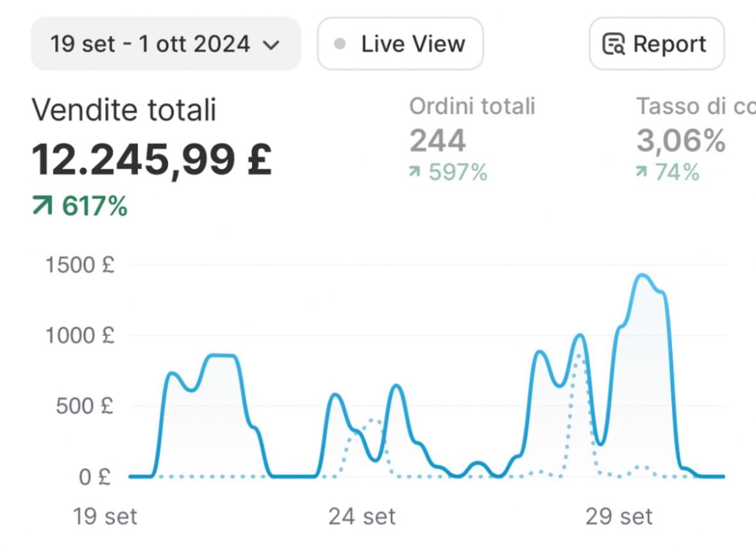
Task: Click the chevron arrow in the date picker
Action: 272,45
